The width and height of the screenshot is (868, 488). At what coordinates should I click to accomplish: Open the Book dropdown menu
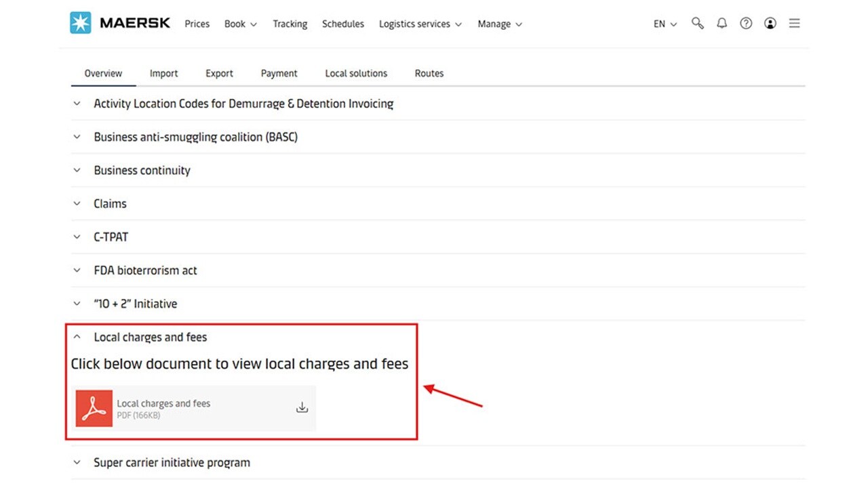tap(241, 24)
